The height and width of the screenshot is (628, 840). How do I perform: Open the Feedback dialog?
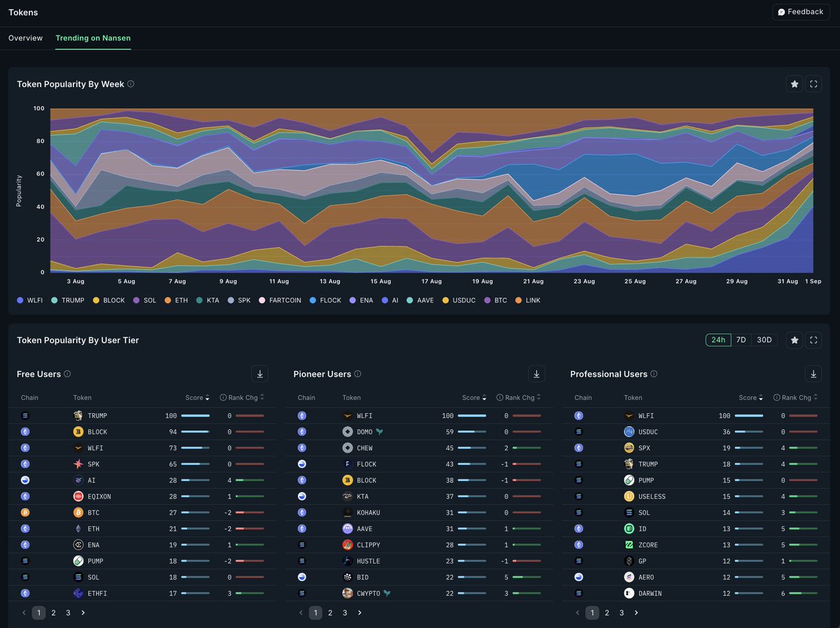801,12
